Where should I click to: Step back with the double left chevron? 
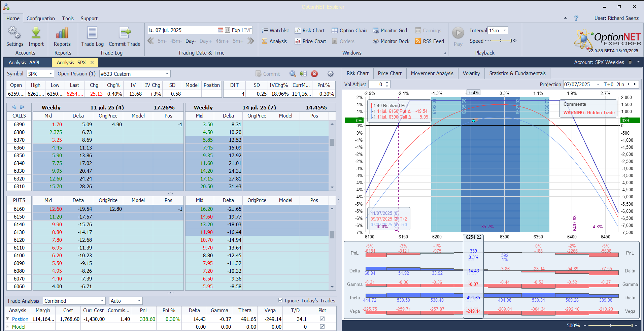click(x=151, y=41)
